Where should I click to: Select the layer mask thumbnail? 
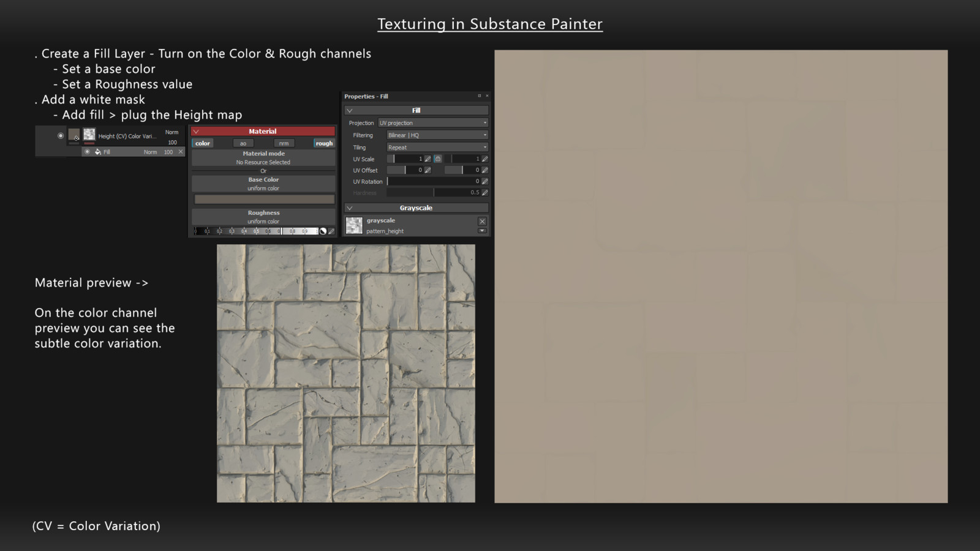89,135
